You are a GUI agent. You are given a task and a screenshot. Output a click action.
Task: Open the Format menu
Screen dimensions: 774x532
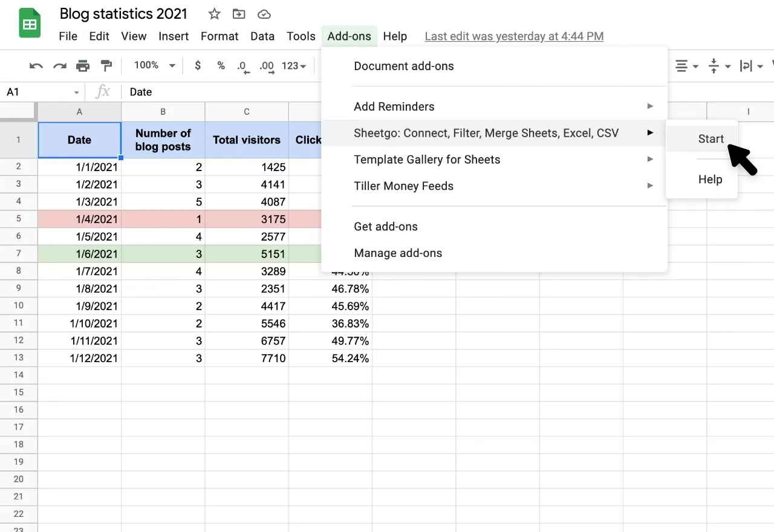(219, 36)
